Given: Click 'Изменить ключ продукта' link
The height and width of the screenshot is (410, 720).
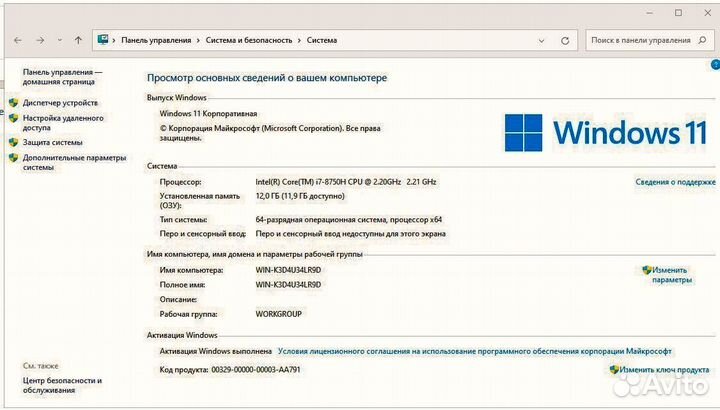Looking at the screenshot, I should tap(664, 370).
